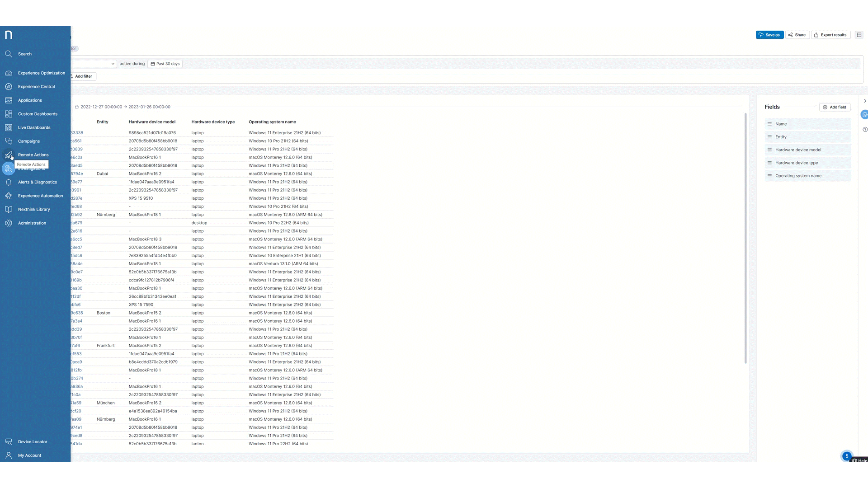Open device link ending 5794e in Dubai row
868x488 pixels.
click(x=77, y=174)
